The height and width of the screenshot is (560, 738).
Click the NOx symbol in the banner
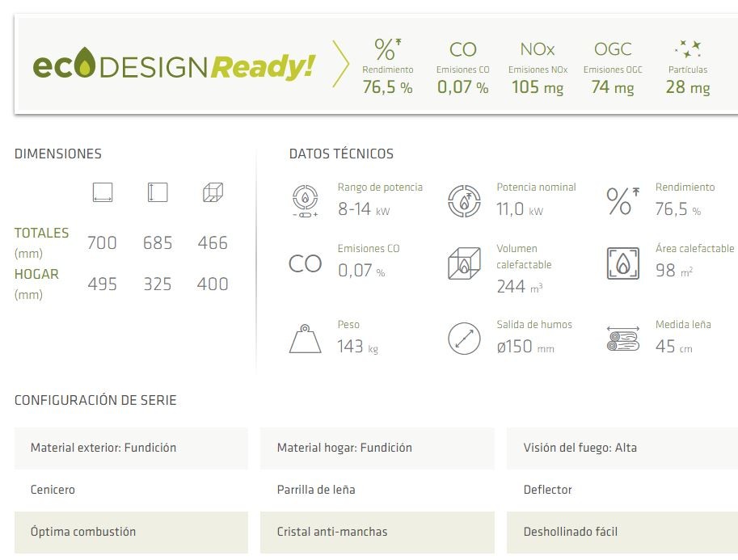point(538,49)
